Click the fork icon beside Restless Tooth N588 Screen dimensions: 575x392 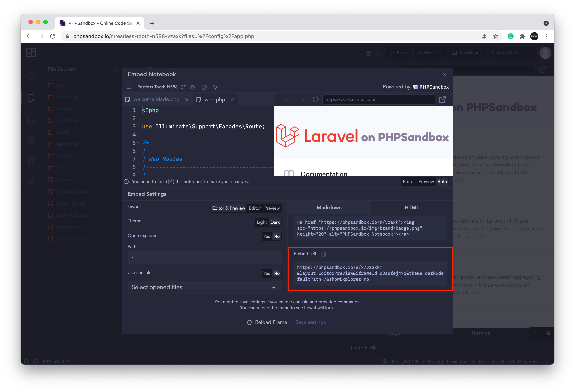[183, 87]
